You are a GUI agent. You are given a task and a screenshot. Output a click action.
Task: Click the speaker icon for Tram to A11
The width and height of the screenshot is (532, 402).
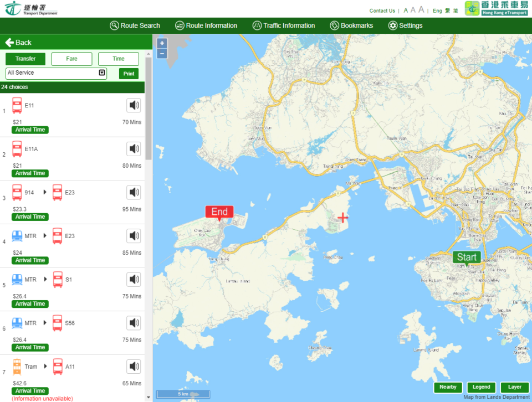click(x=134, y=367)
